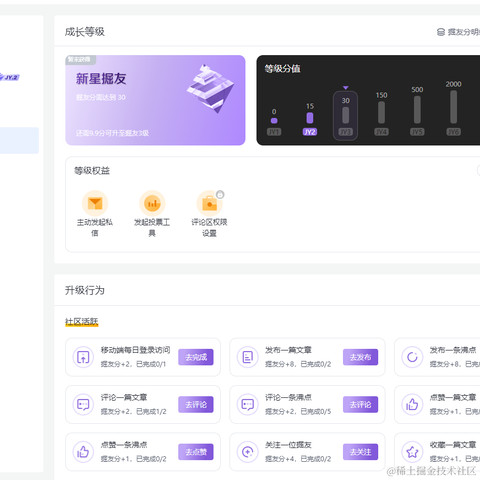Viewport: 480px width, 480px height.
Task: Click 去关注 for 关注一位掘友
Action: click(x=360, y=452)
